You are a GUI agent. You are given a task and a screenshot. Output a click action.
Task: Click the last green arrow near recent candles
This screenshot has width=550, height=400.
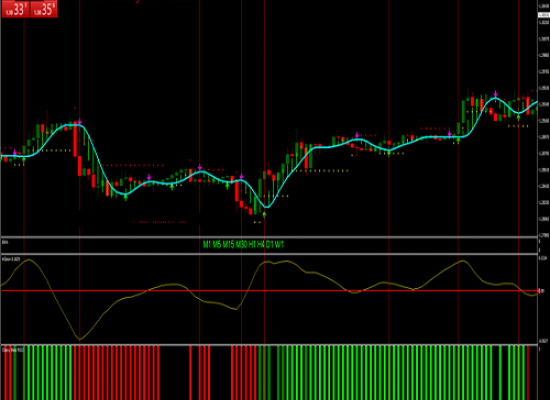518,117
